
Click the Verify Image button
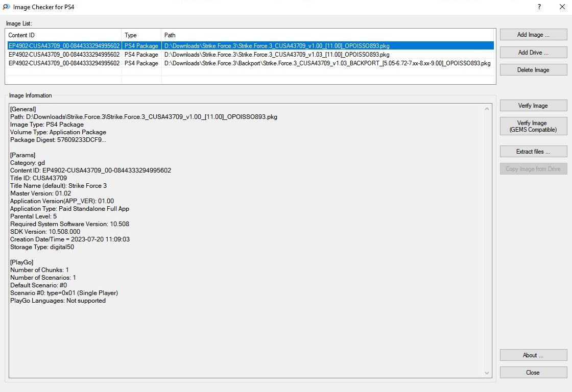click(x=533, y=106)
